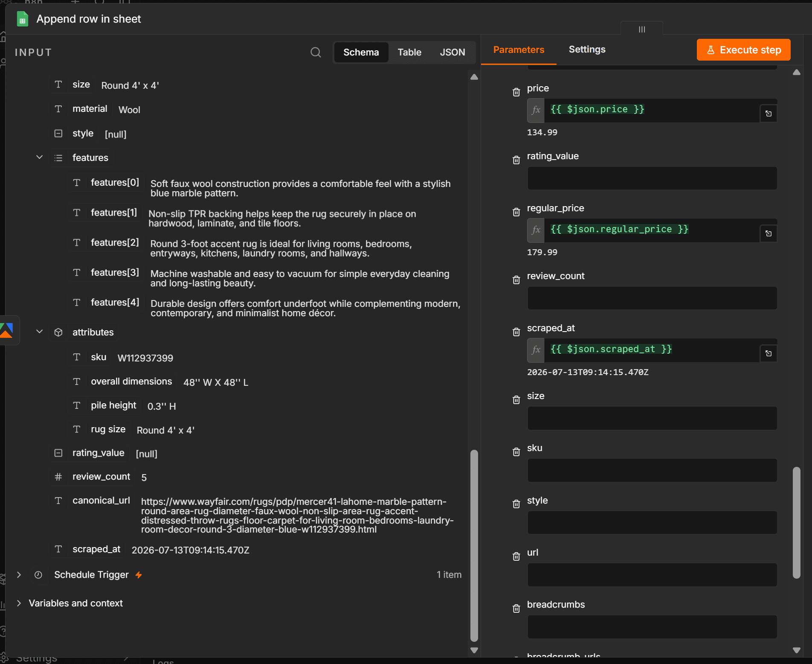The image size is (812, 664).
Task: Remove the rating_value field using its trash icon
Action: (516, 160)
